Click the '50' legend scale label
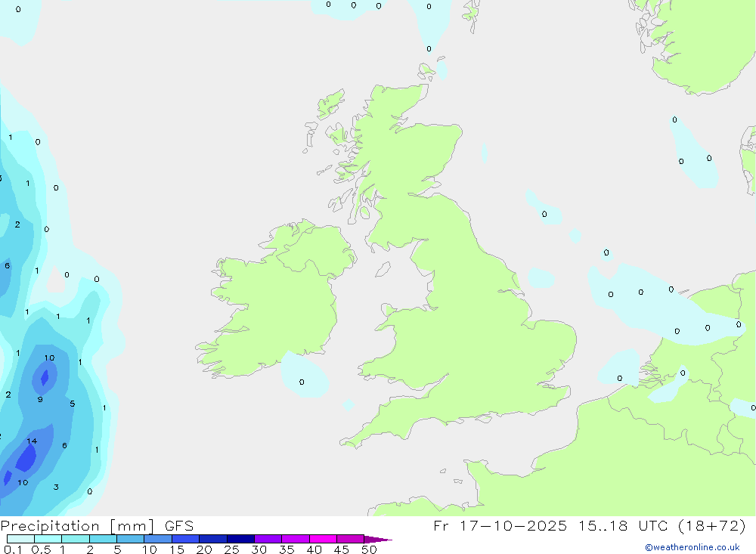Screen dimensions: 756x554 pos(369,549)
